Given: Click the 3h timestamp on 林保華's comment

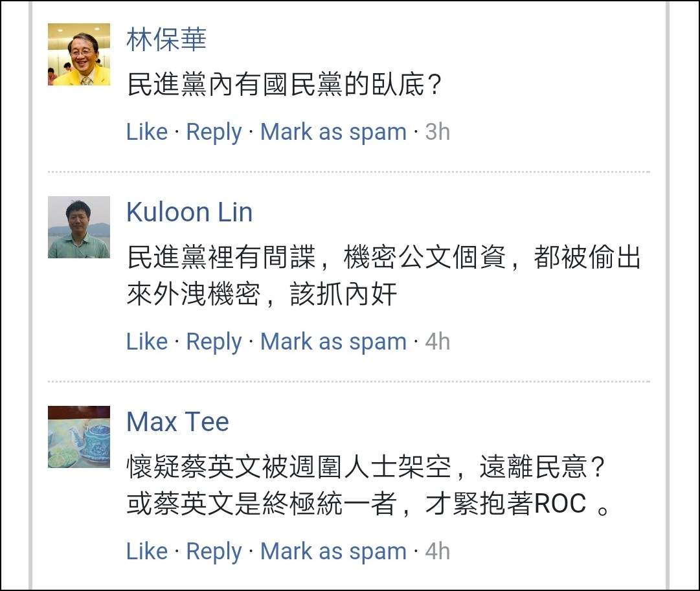Looking at the screenshot, I should [437, 132].
